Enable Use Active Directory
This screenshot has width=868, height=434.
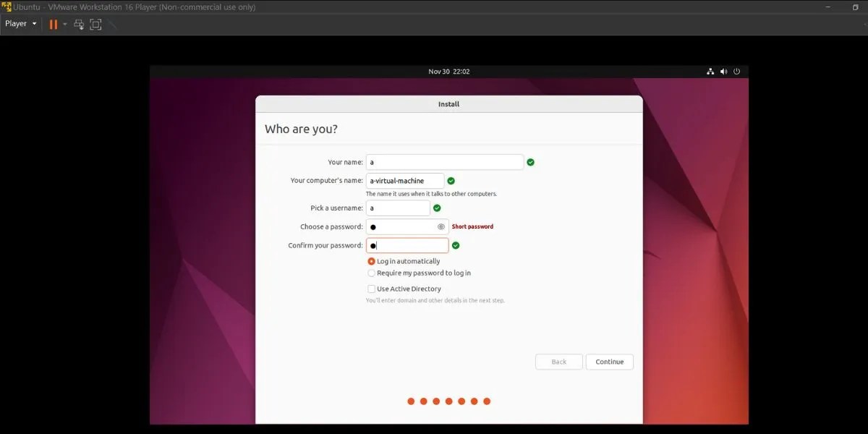(371, 288)
